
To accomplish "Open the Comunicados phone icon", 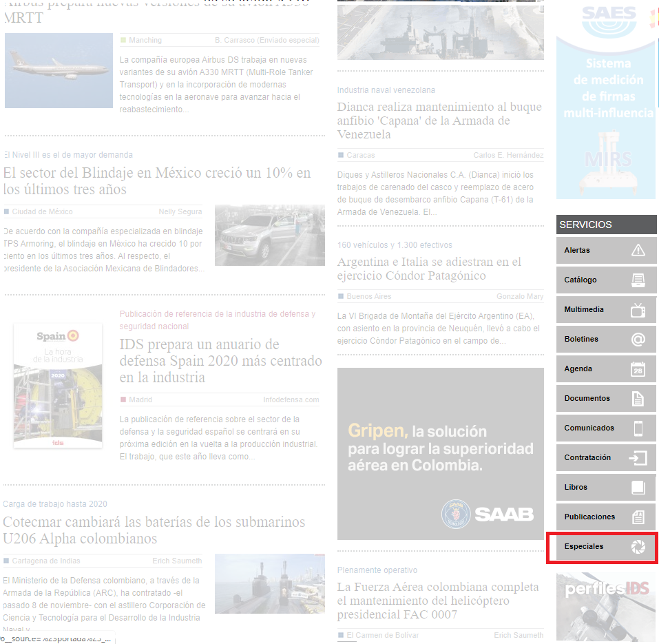I will 638,428.
